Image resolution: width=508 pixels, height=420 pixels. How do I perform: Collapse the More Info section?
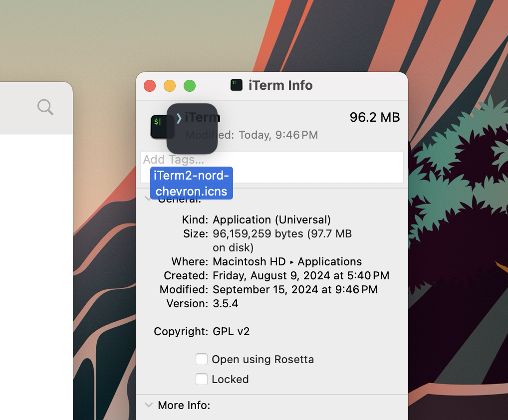[x=148, y=405]
